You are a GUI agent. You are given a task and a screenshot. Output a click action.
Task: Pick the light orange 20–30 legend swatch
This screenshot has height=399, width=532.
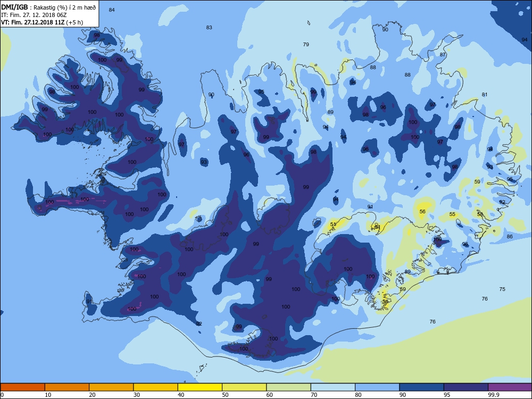click(x=111, y=387)
